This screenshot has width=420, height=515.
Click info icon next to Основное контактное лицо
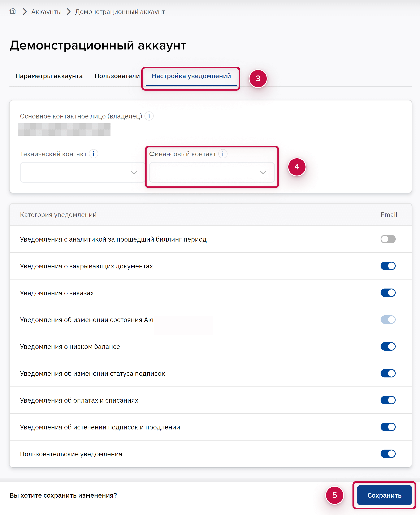tap(149, 116)
